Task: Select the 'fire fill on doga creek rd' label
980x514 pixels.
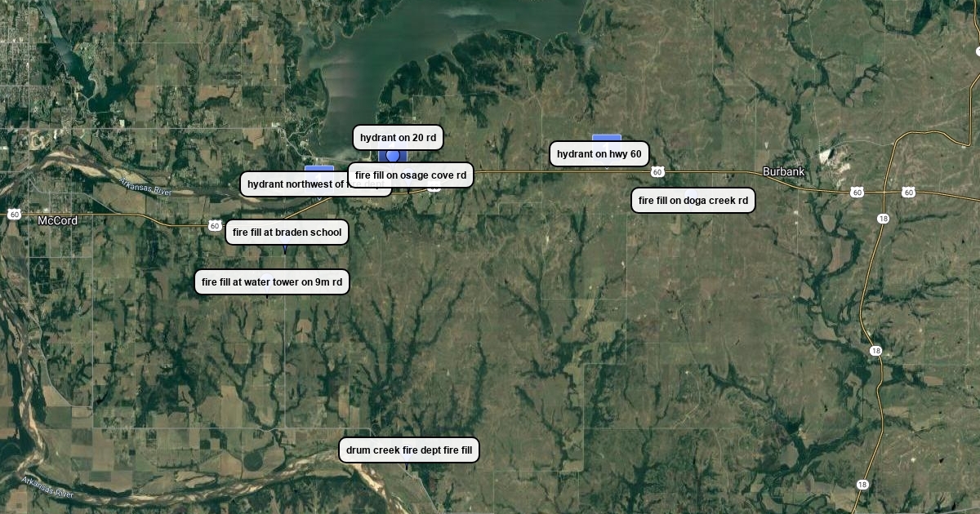Action: pos(693,201)
